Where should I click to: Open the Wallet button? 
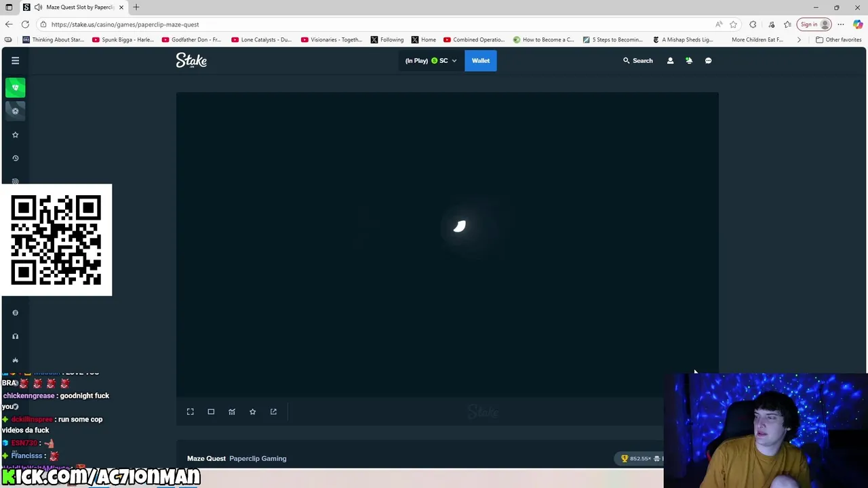click(x=481, y=60)
